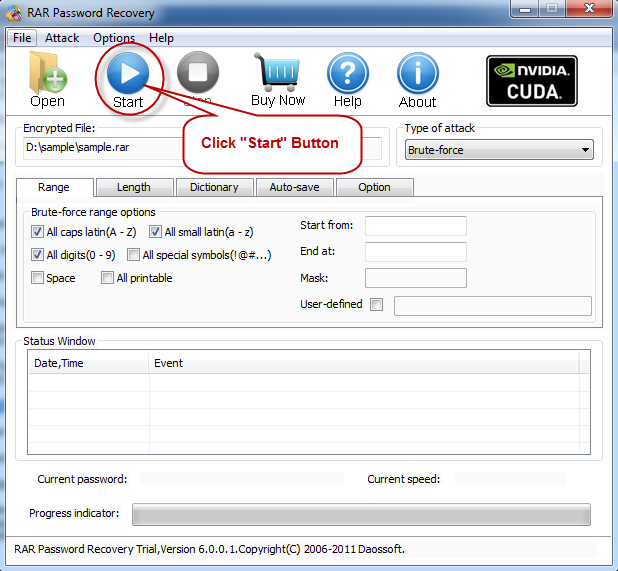Minimize the RAR Password Recovery window
The height and width of the screenshot is (571, 618).
pos(525,8)
